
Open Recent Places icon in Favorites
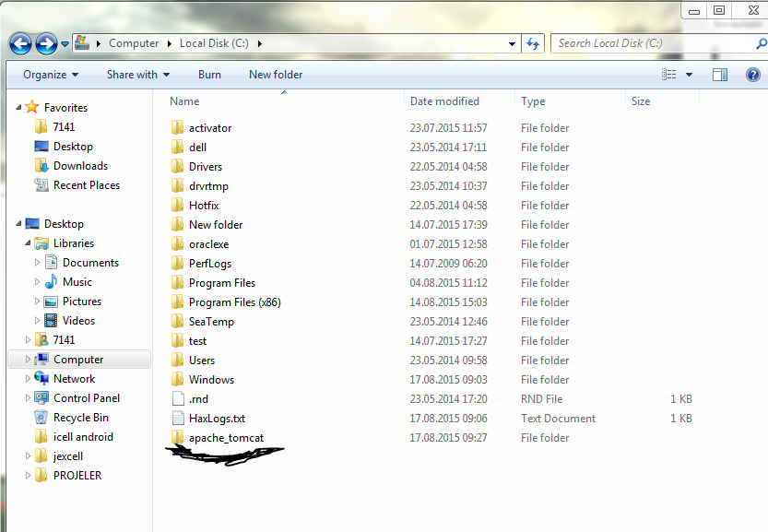tap(41, 185)
